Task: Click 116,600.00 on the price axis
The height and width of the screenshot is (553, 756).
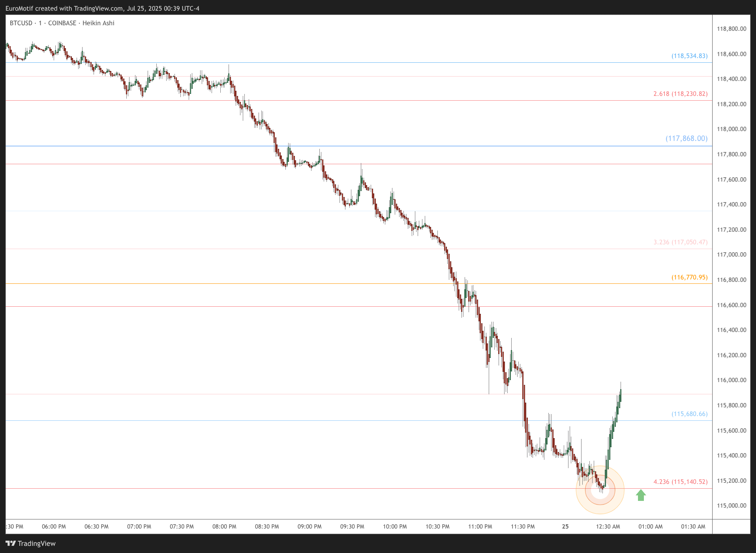Action: tap(732, 305)
